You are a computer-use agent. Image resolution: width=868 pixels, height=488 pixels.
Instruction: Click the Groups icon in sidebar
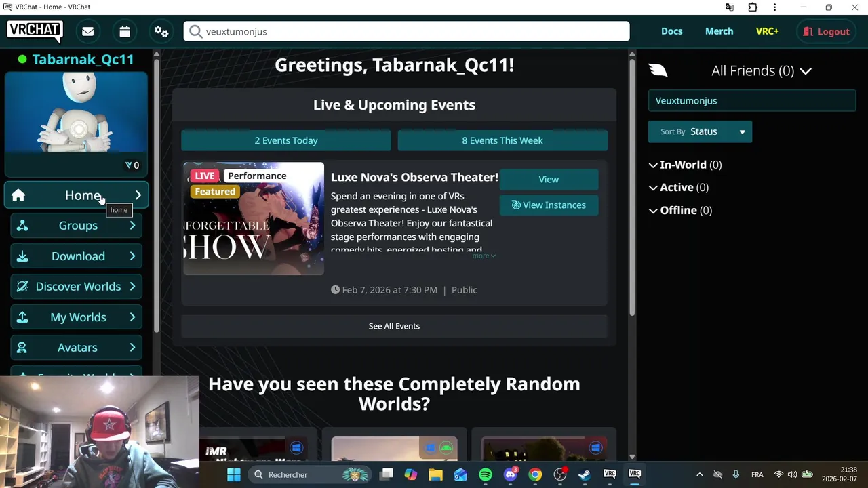coord(22,226)
